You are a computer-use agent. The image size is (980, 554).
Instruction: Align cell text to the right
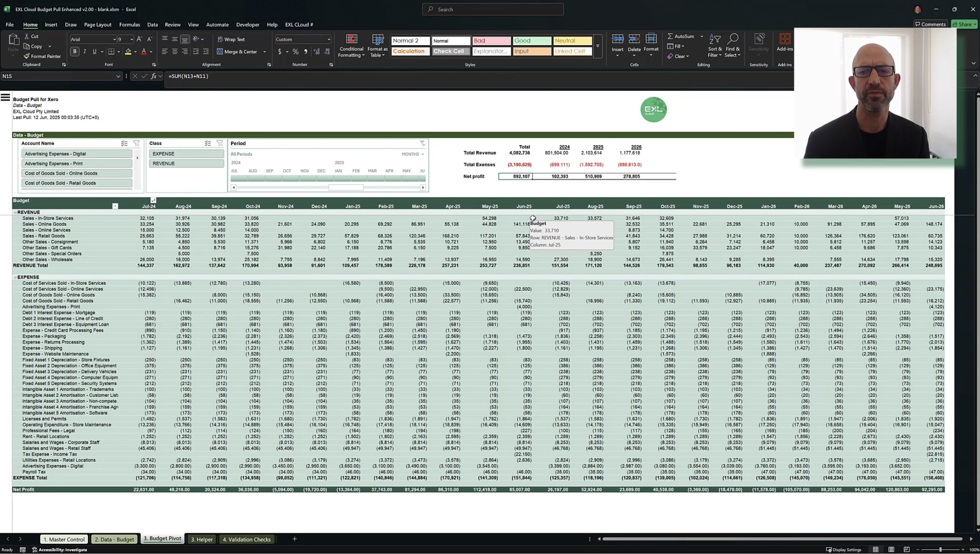click(x=185, y=52)
